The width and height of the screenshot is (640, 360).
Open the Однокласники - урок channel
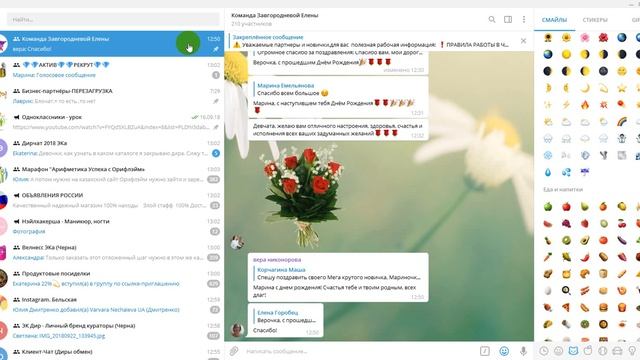coord(112,122)
